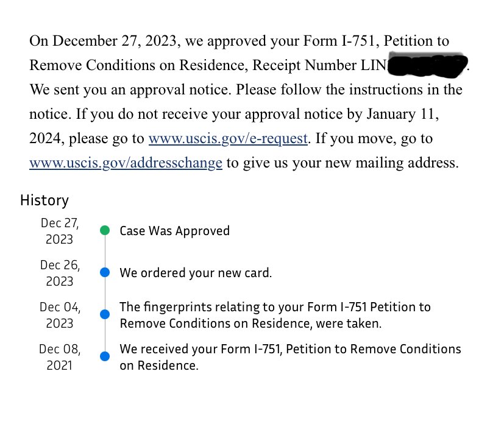504x441 pixels.
Task: Select the Dec 04, 2023 history date
Action: click(60, 315)
